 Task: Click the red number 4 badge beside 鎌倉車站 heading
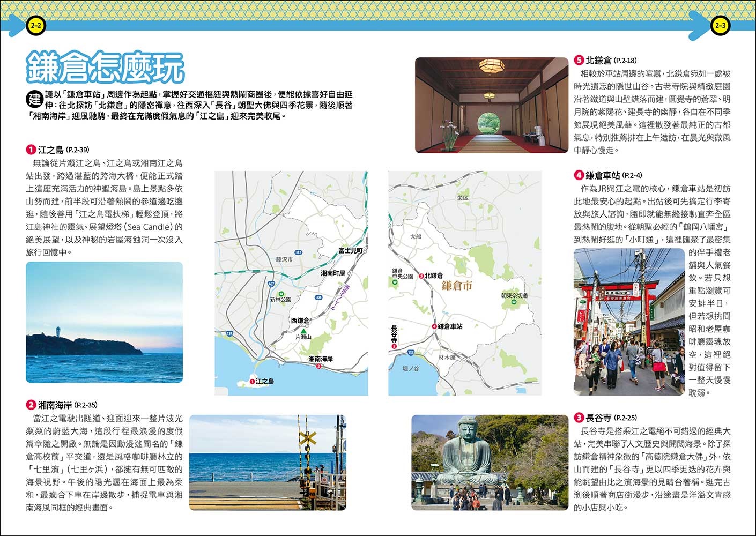579,175
